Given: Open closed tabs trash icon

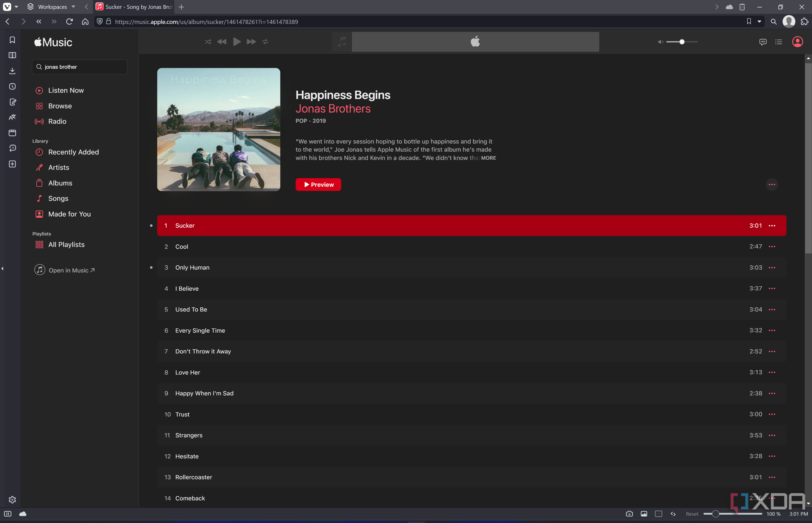Looking at the screenshot, I should tap(742, 7).
